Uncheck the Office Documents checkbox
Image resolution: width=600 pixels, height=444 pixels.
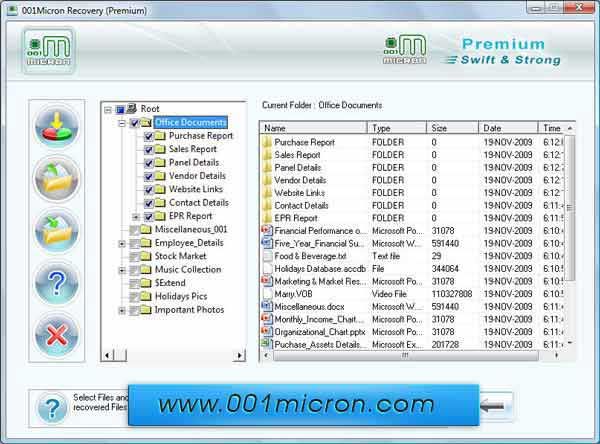(134, 123)
